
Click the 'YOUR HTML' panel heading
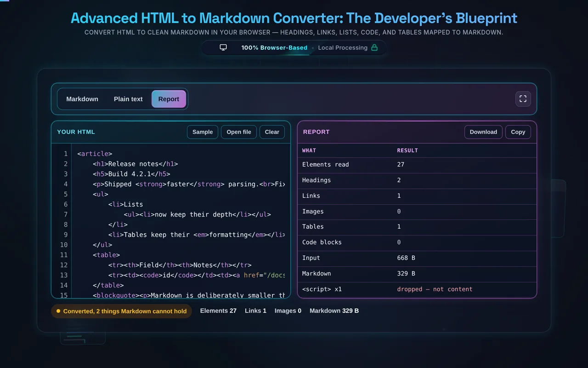[x=76, y=132]
